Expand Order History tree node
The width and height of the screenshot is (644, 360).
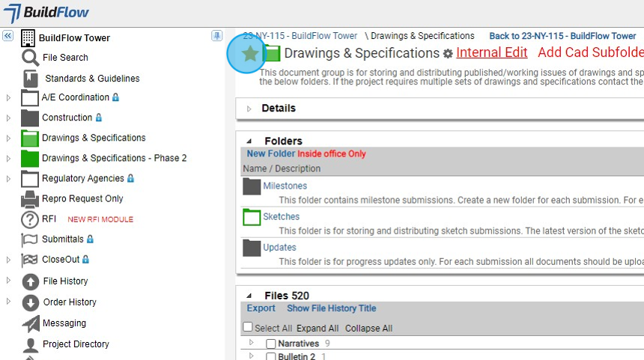pos(8,301)
